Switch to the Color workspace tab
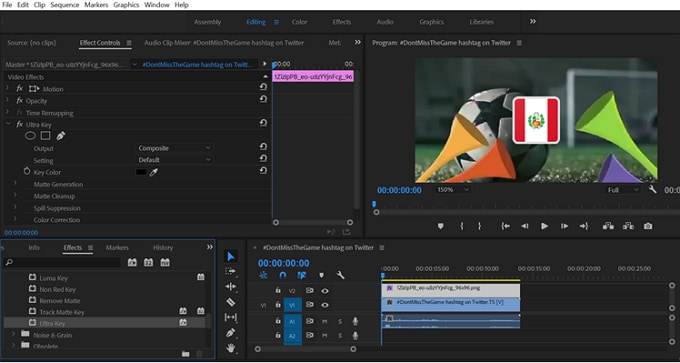 coord(299,22)
